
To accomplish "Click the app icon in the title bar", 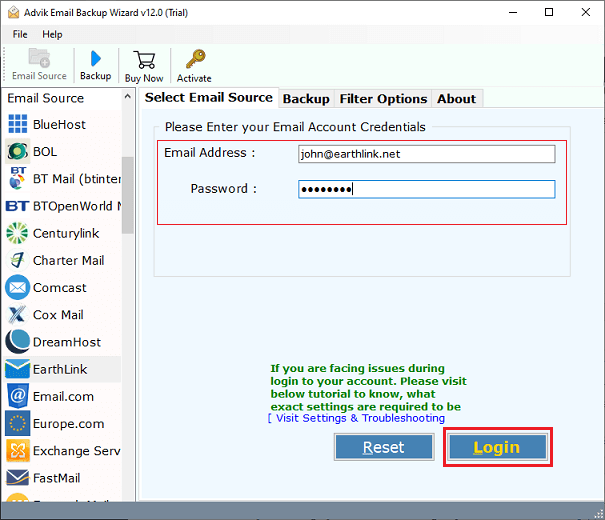I will click(x=14, y=12).
